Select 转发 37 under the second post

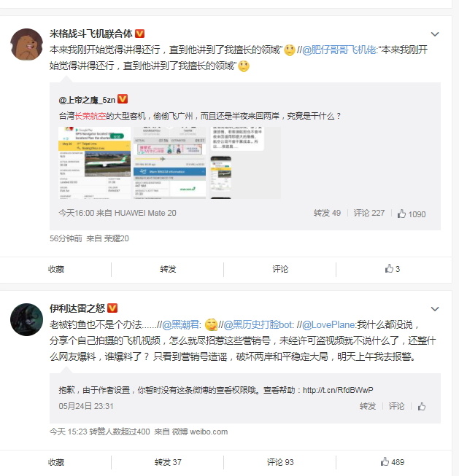click(x=168, y=462)
